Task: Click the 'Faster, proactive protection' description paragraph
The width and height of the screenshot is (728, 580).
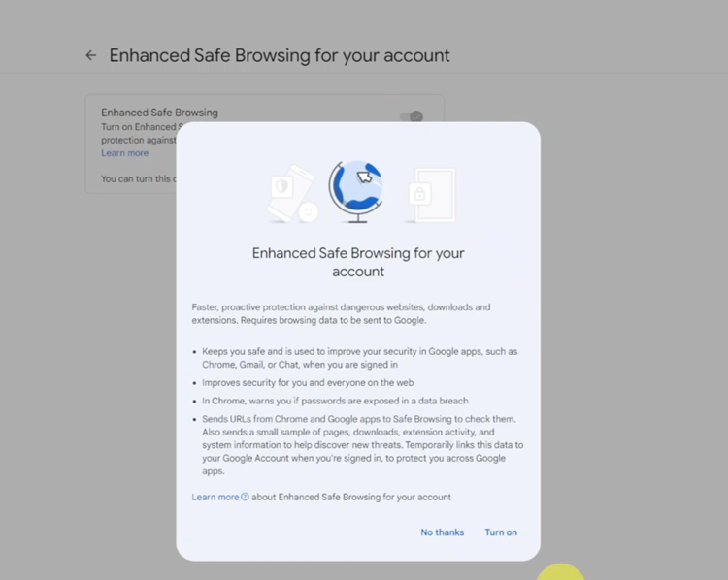Action: [x=342, y=313]
